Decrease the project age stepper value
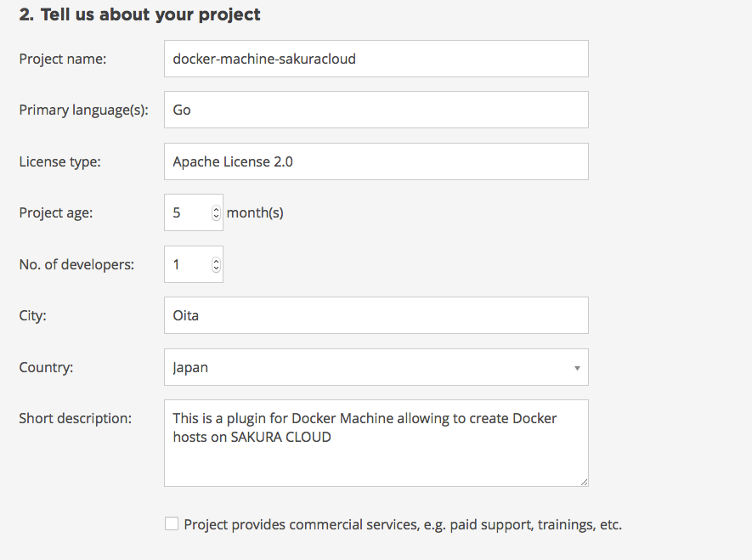Image resolution: width=752 pixels, height=560 pixels. click(x=216, y=217)
